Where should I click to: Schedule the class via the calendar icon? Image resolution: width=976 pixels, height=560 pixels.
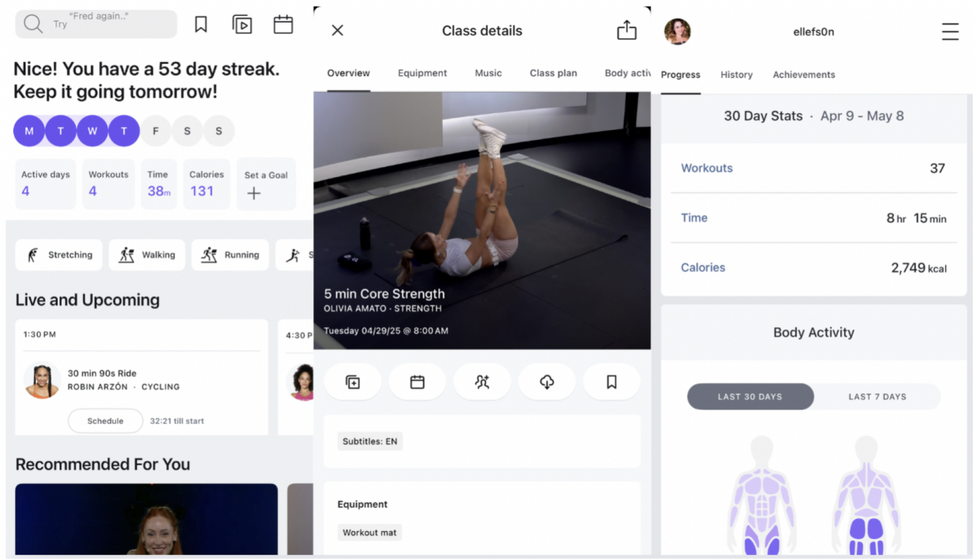pos(417,382)
